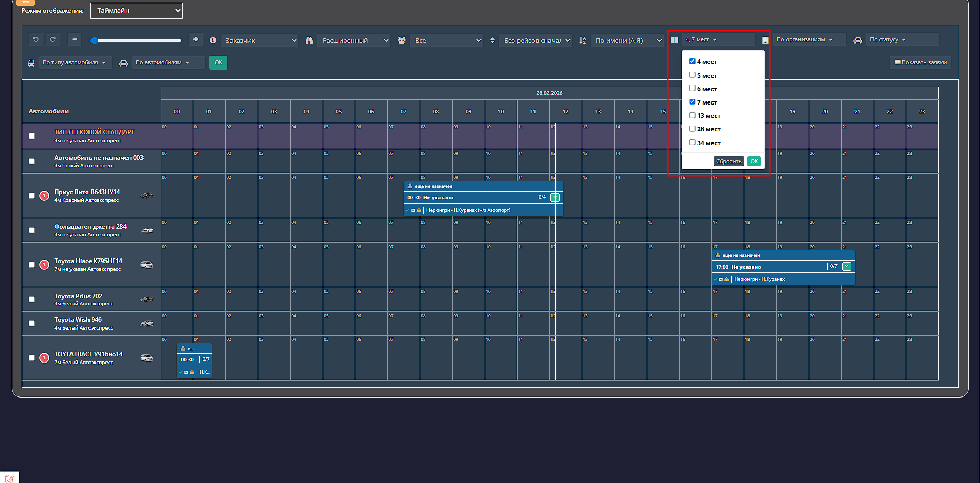Click the plus zoom-in button
This screenshot has height=483, width=980.
pos(195,39)
